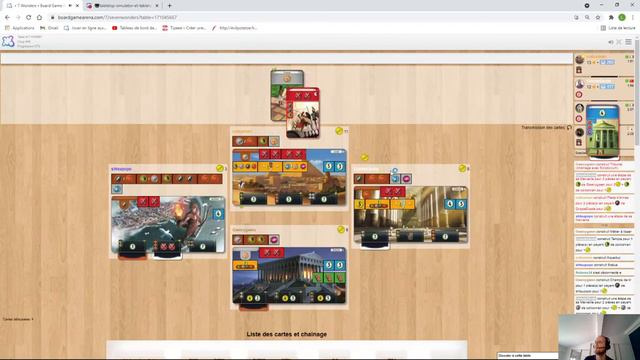
Task: Click the pink loom card above the temple board
Action: pyautogui.click(x=274, y=240)
